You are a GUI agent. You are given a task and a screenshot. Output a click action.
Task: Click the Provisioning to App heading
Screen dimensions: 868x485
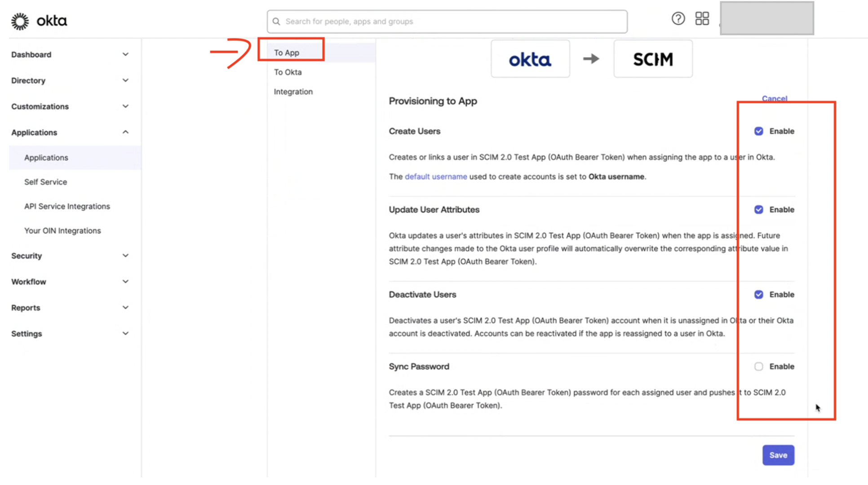[x=433, y=101]
